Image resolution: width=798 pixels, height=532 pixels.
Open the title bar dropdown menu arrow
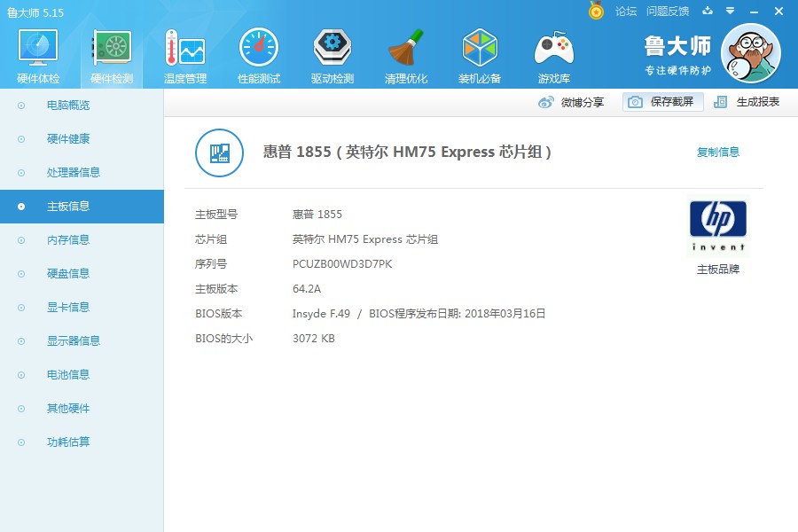[x=731, y=11]
